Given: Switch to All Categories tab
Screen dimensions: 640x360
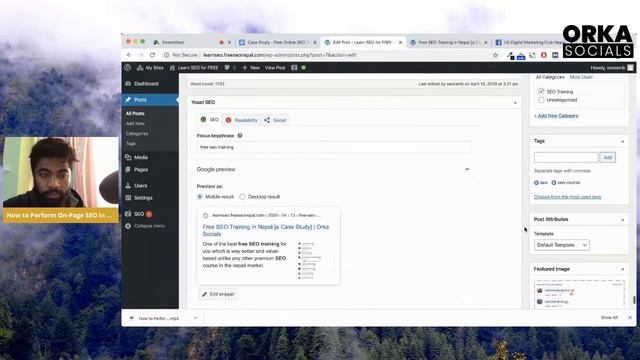Looking at the screenshot, I should (550, 77).
